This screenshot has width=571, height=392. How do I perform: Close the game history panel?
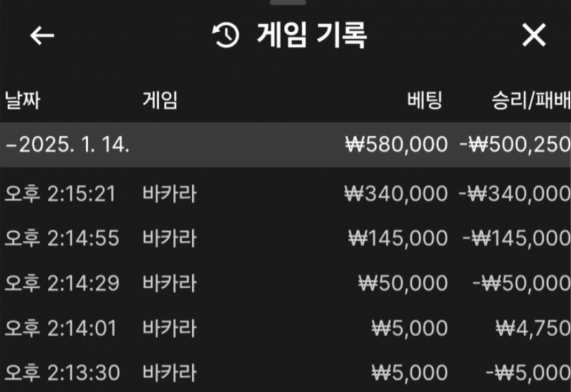(x=534, y=35)
